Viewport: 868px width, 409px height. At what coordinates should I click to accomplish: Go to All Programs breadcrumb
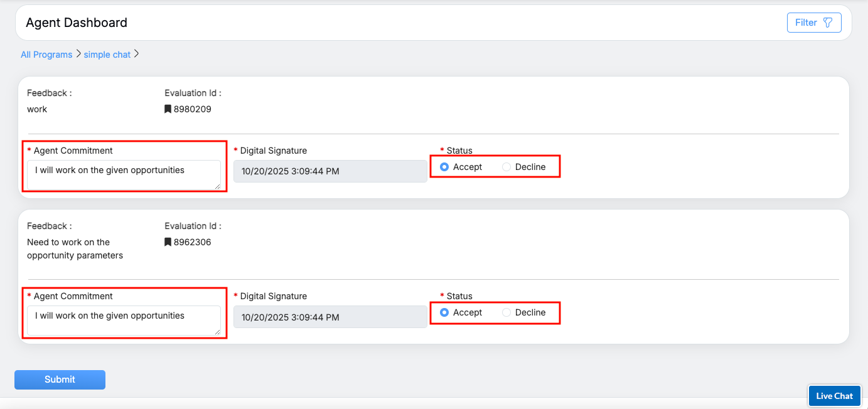[46, 55]
